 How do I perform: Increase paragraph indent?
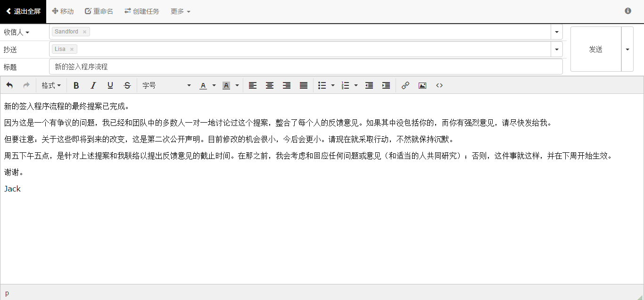point(386,85)
